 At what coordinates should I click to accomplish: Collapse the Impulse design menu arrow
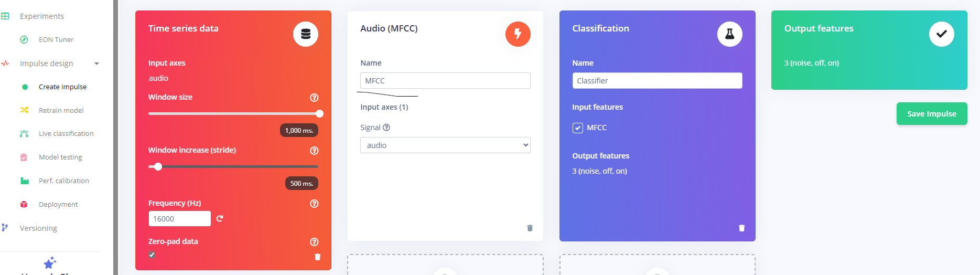coord(96,64)
